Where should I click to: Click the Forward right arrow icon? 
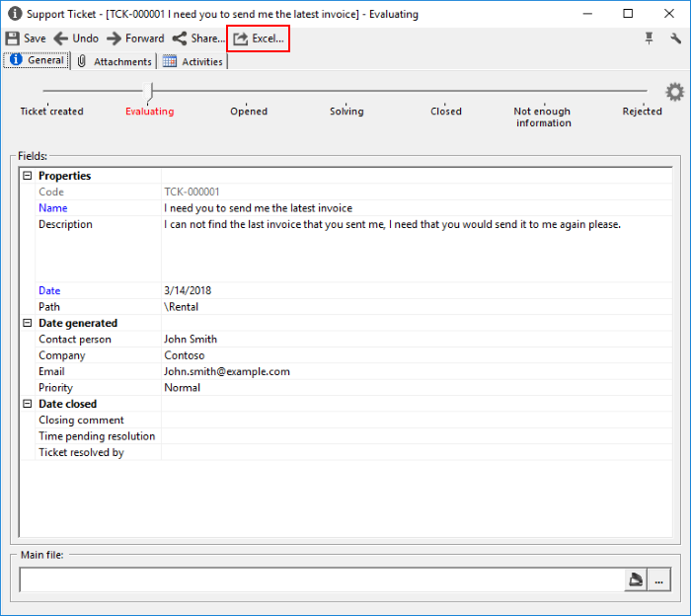(x=114, y=38)
